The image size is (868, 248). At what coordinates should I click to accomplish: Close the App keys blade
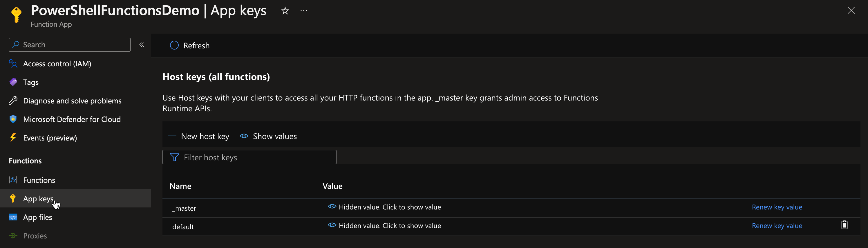click(x=851, y=11)
